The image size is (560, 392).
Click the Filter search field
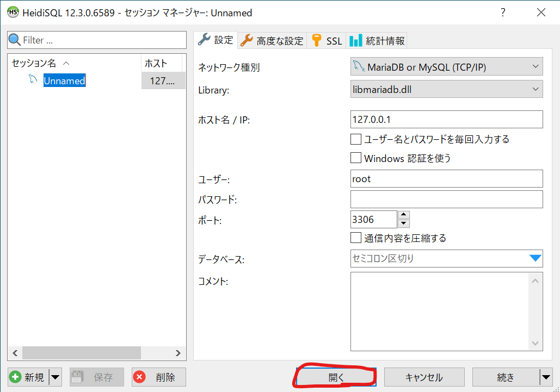[x=97, y=40]
